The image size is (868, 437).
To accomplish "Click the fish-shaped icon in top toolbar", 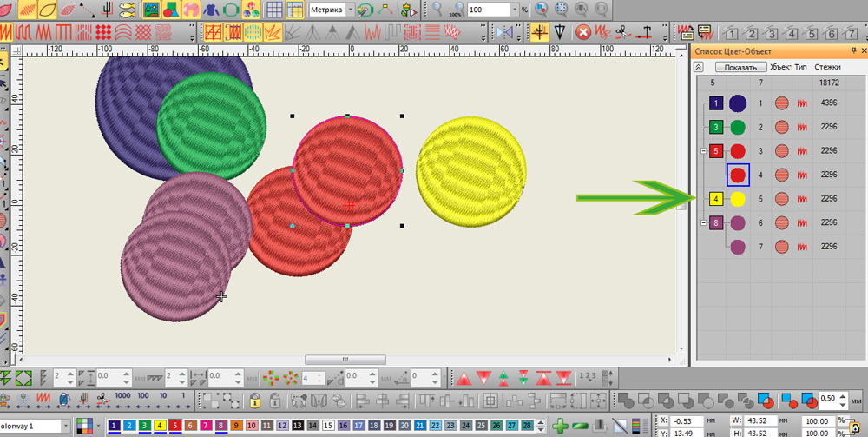I will click(128, 10).
